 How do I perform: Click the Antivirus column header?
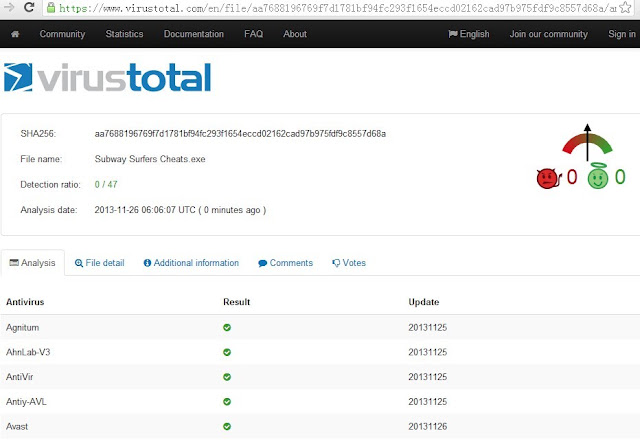(25, 302)
